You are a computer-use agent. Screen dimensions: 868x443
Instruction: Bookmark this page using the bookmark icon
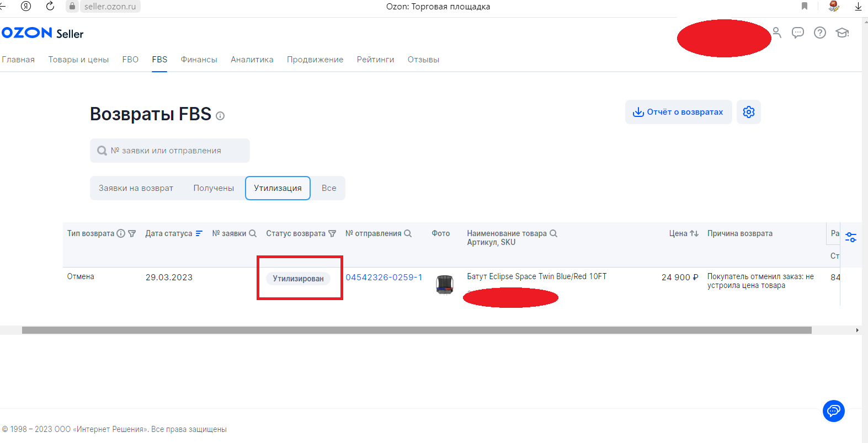click(805, 6)
